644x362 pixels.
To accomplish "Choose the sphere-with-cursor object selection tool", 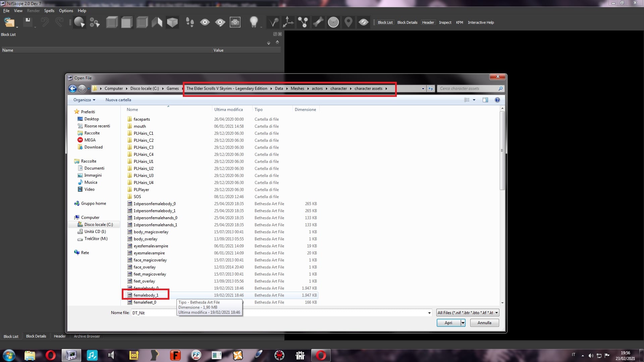I will coord(79,22).
